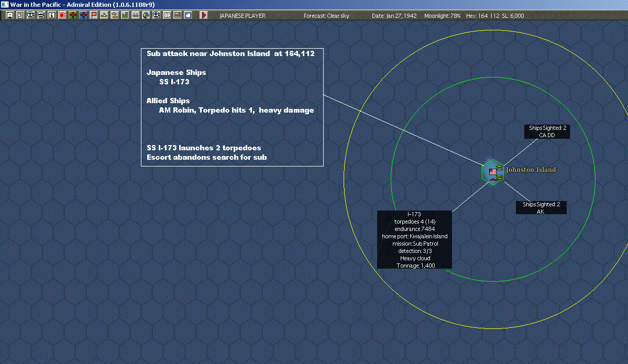The height and width of the screenshot is (364, 628).
Task: Click the application icon in title bar
Action: (x=5, y=4)
